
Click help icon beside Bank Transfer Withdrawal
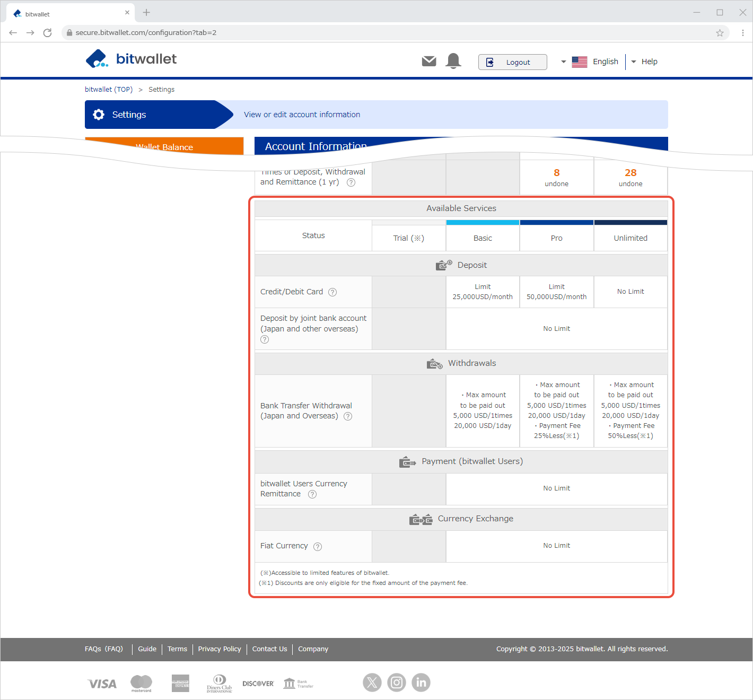pos(348,416)
